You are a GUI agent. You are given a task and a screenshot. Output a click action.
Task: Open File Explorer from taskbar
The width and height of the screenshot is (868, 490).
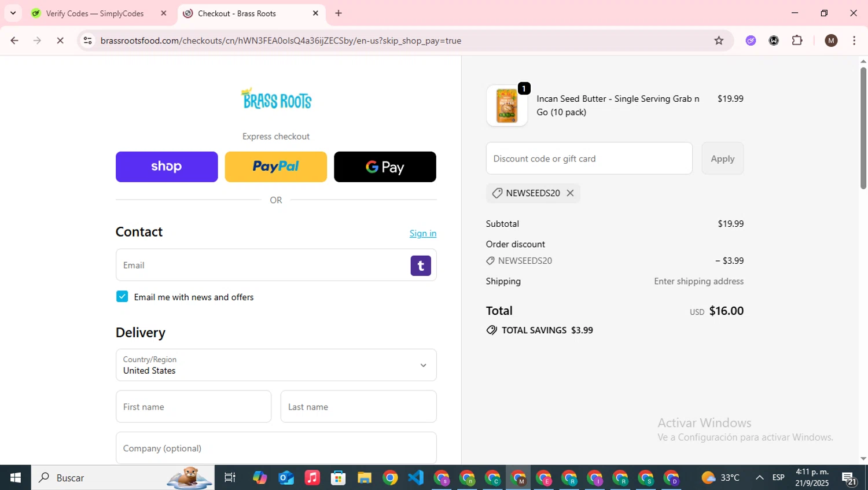click(x=364, y=478)
